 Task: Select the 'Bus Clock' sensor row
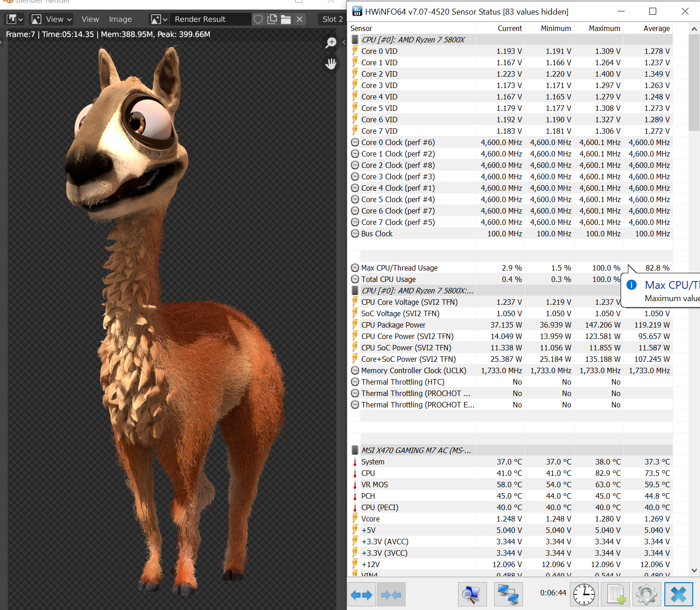510,234
